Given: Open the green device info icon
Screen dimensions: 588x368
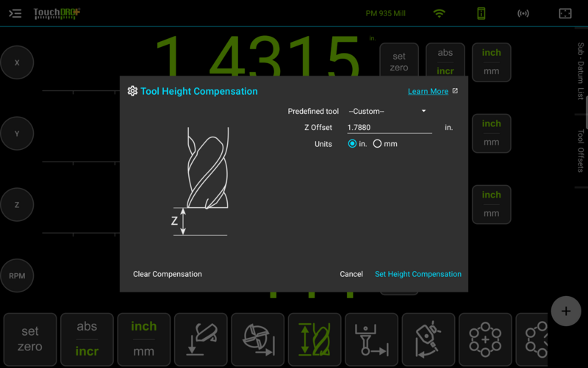Looking at the screenshot, I should click(x=481, y=13).
